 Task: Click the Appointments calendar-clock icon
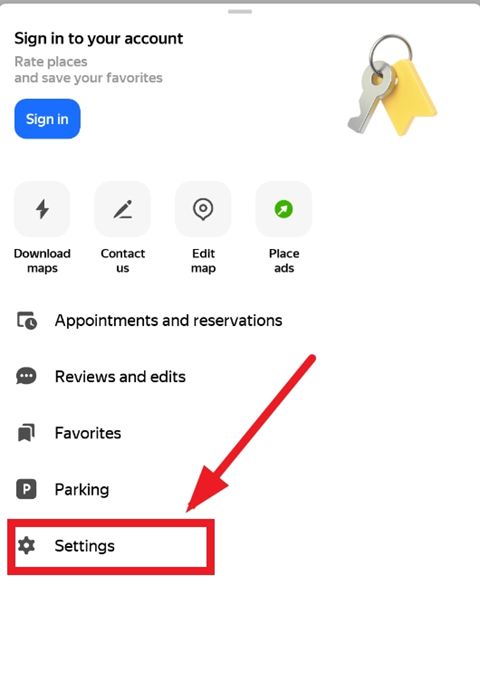(26, 320)
